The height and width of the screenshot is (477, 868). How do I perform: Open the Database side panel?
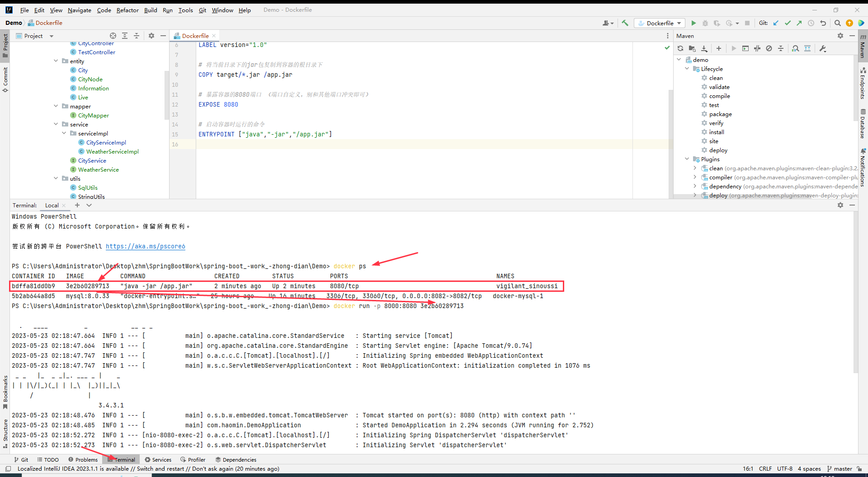(x=863, y=123)
